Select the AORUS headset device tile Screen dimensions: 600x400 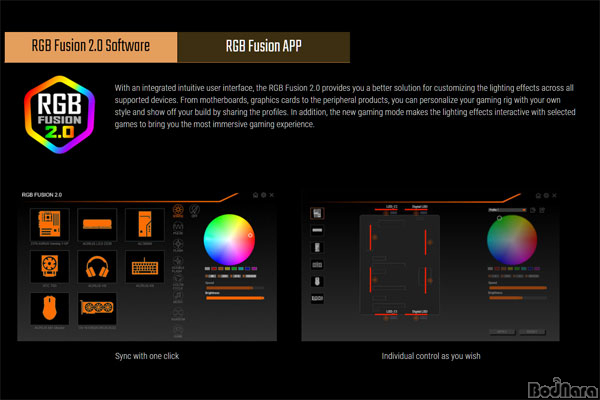[x=97, y=267]
